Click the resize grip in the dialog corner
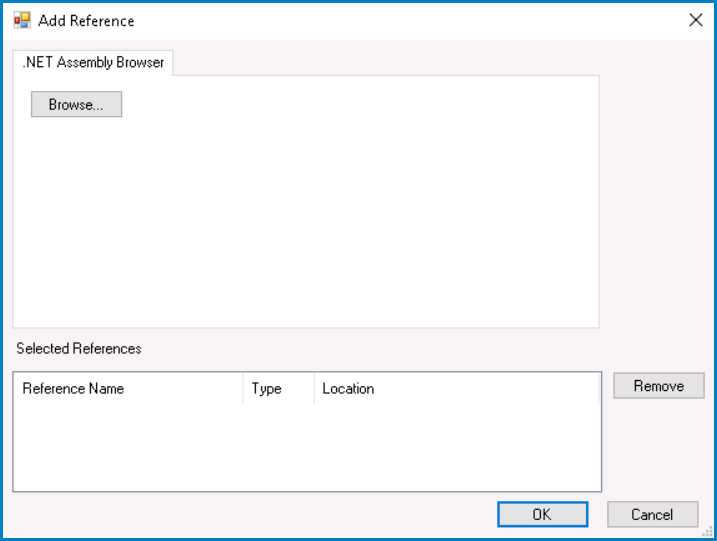 pos(707,531)
